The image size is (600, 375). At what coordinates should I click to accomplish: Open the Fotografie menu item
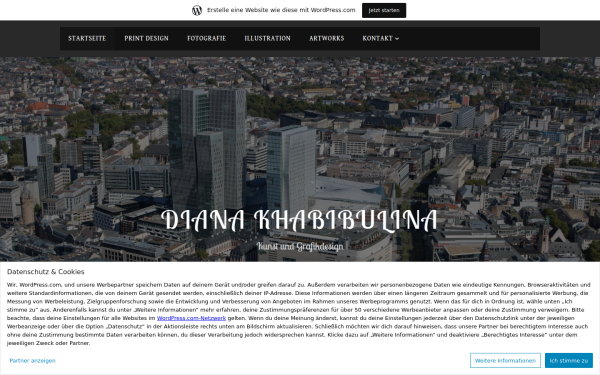pyautogui.click(x=207, y=38)
